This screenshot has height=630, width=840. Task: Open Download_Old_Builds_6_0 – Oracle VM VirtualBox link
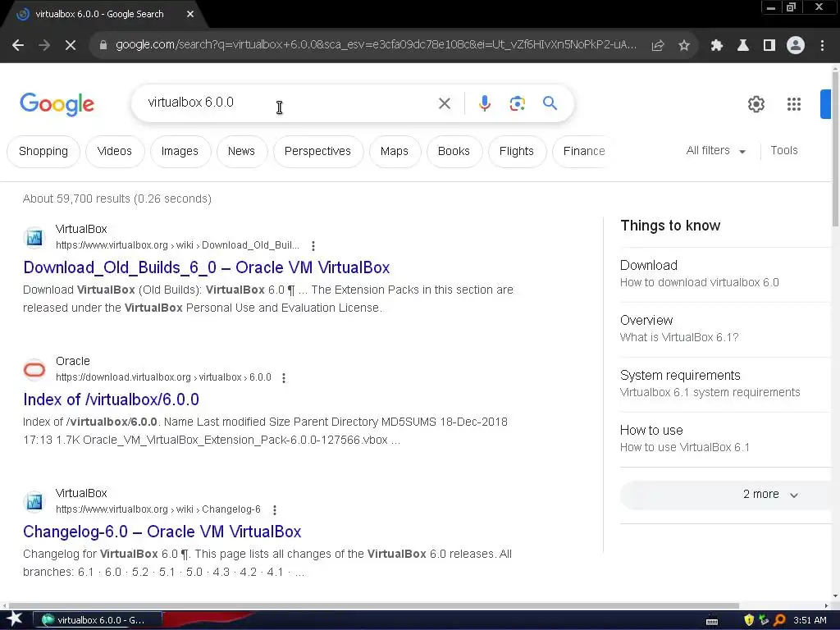point(207,267)
